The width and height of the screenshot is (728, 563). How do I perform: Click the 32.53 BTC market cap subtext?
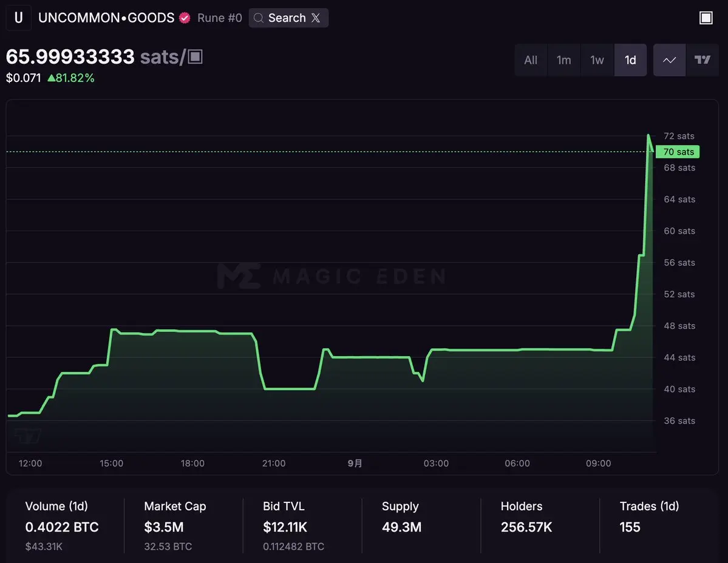coord(168,546)
